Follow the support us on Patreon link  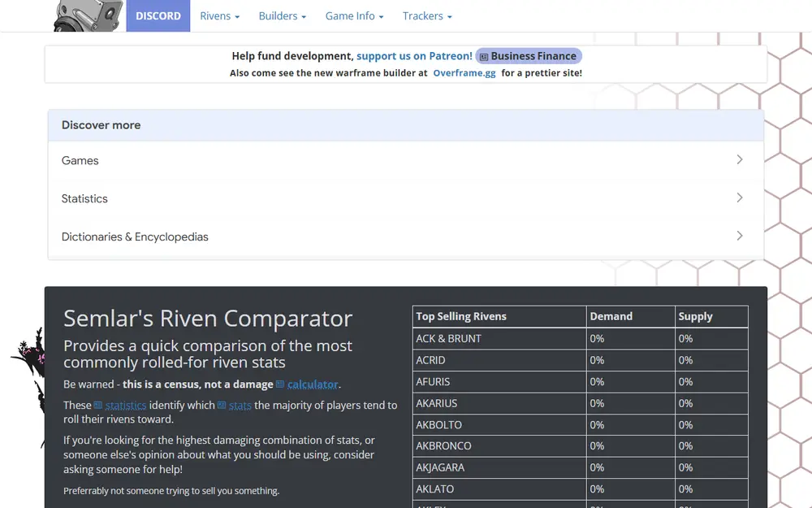(x=414, y=56)
